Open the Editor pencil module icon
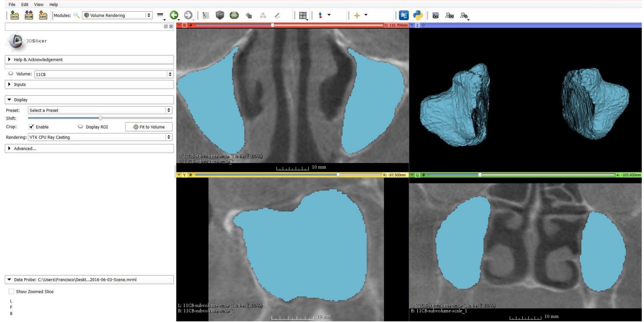 (277, 15)
